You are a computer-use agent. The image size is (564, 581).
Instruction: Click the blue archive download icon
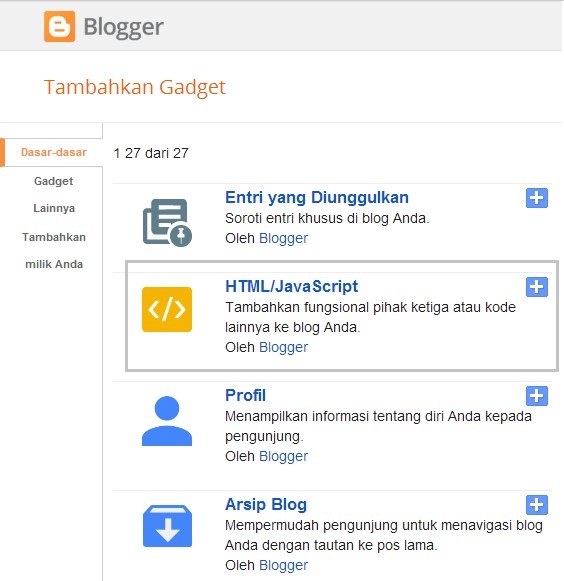[x=167, y=526]
